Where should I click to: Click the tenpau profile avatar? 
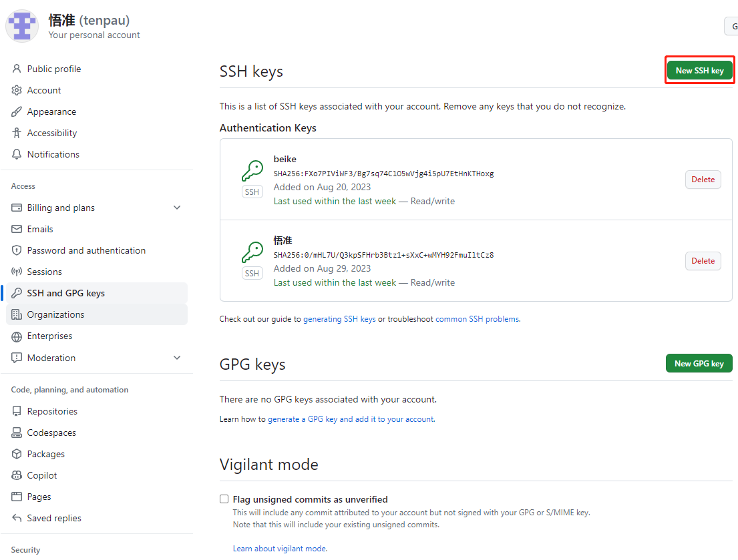[x=22, y=27]
